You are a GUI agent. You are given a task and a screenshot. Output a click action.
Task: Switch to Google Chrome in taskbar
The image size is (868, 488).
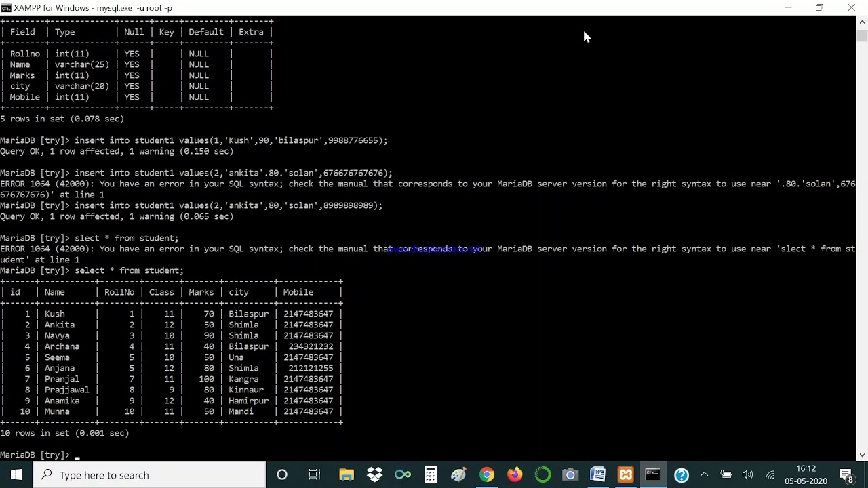pyautogui.click(x=486, y=474)
